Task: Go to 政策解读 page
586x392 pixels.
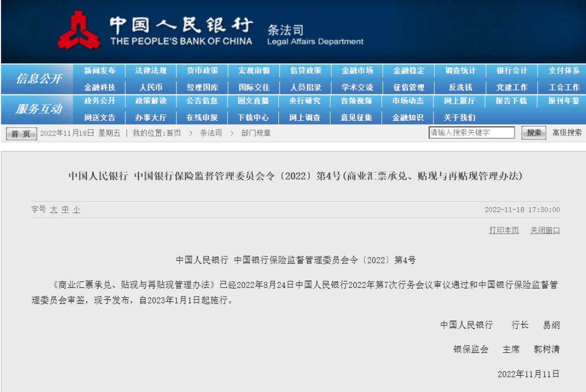Action: [x=151, y=101]
